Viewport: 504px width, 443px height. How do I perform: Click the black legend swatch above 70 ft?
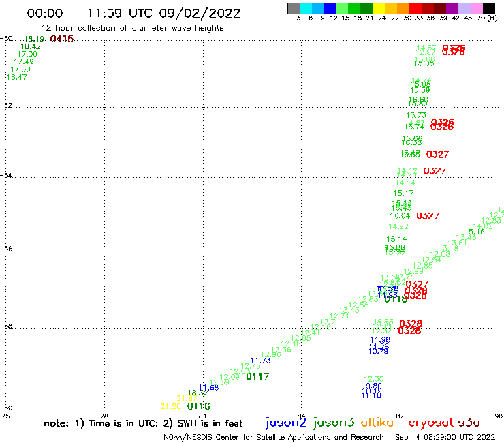coord(488,8)
